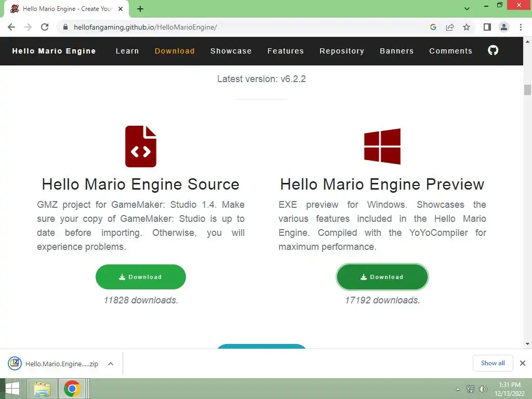Open the downloaded Hello.Mario.Engine zip file
The image size is (532, 399).
pos(53,364)
